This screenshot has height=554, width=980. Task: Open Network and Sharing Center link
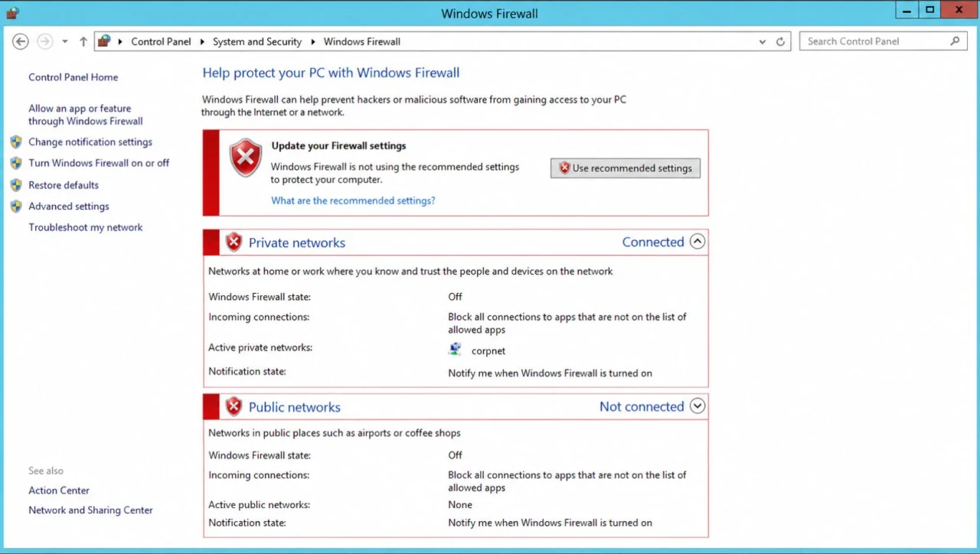pyautogui.click(x=90, y=510)
